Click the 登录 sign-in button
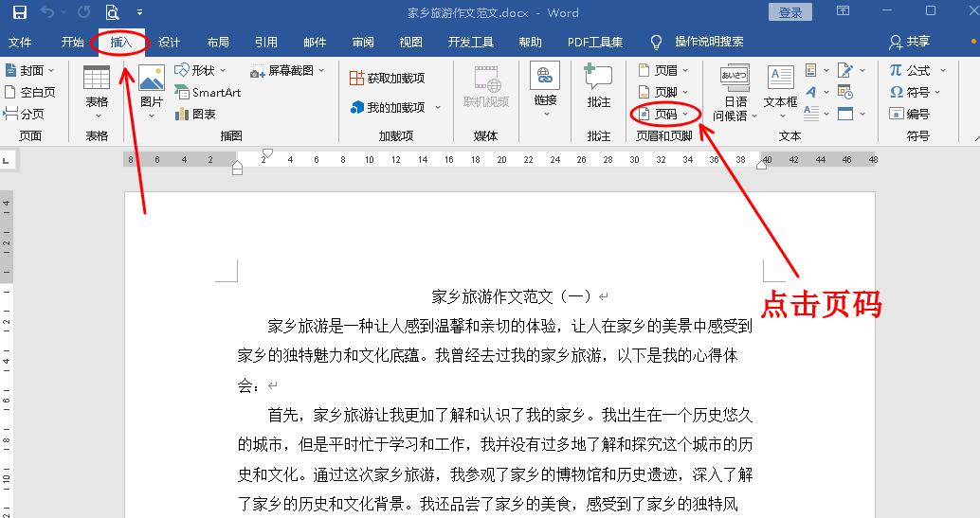Screen dimensions: 980x518 tap(789, 12)
